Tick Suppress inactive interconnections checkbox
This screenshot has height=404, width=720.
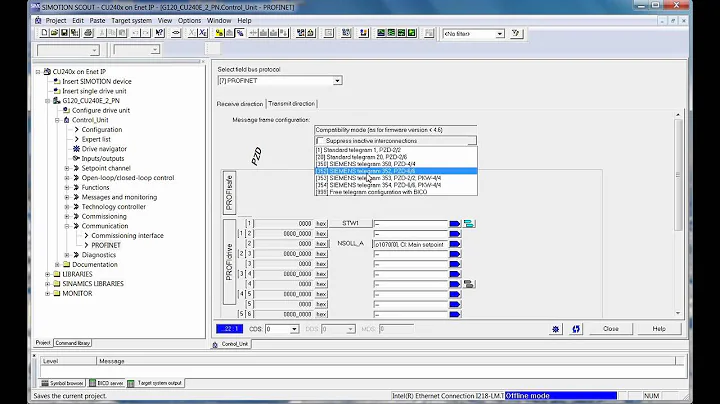[x=321, y=141]
